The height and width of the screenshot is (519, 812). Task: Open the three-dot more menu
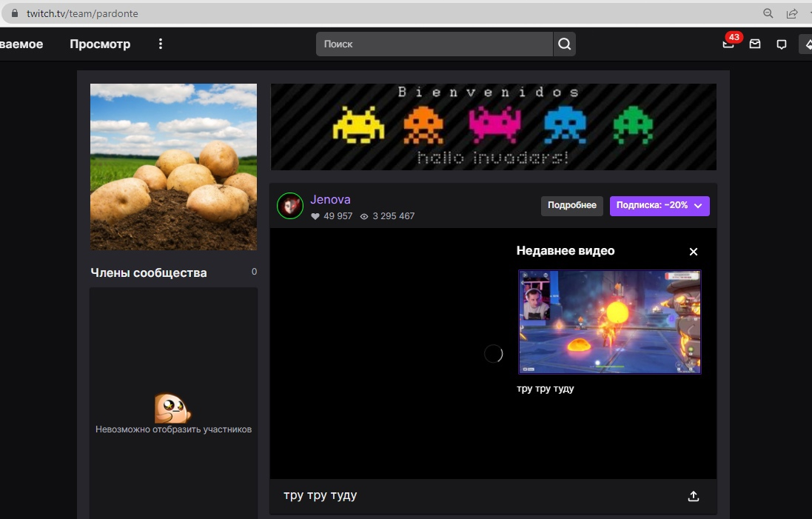tap(161, 44)
